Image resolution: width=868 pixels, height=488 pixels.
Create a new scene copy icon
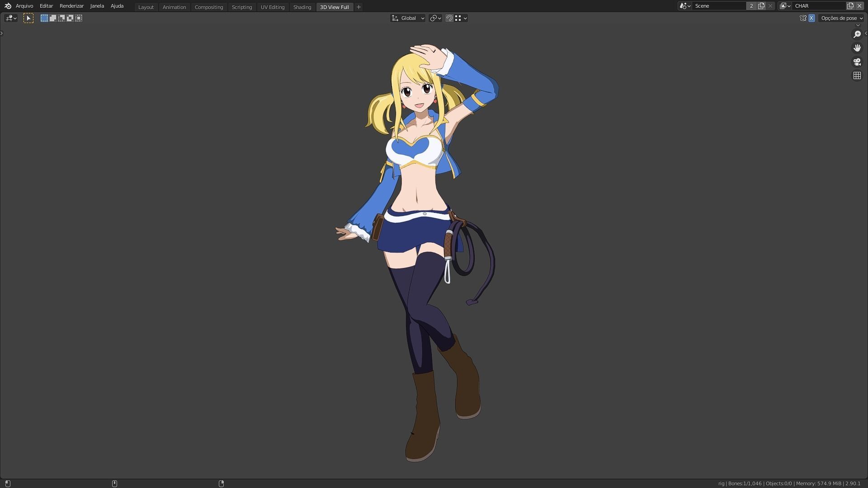pyautogui.click(x=761, y=6)
